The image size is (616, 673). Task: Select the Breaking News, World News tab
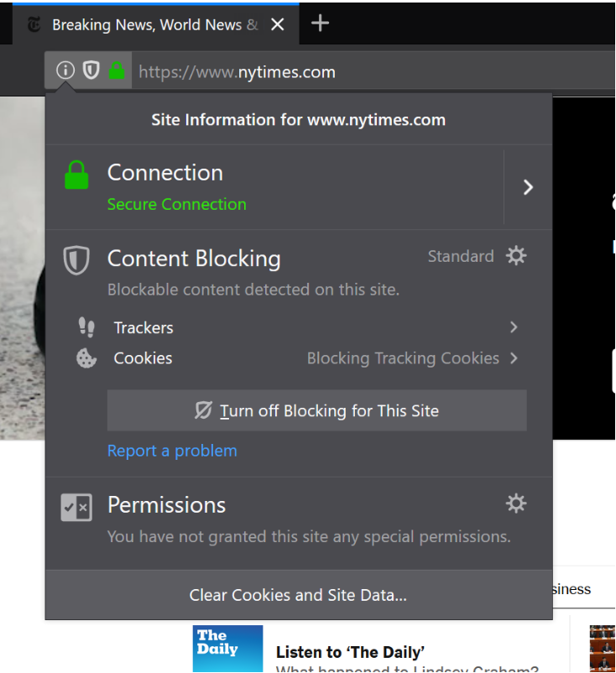click(155, 24)
